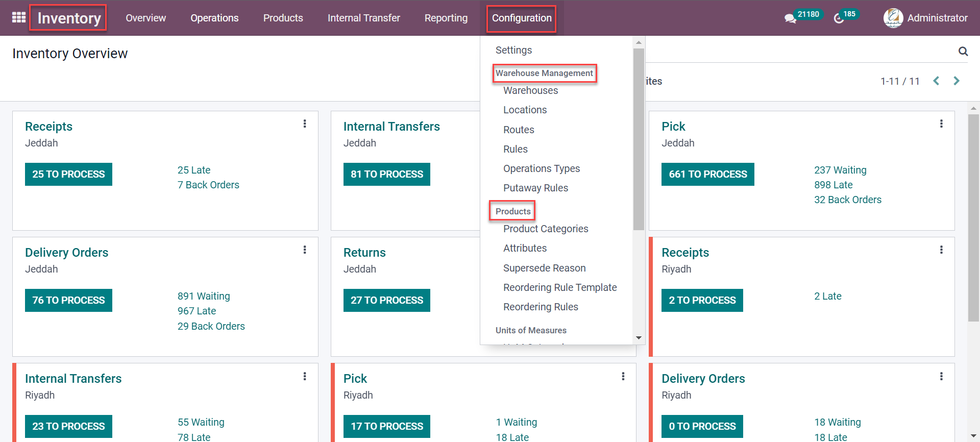Open options menu on Internal Transfers Riyadh card

(305, 376)
